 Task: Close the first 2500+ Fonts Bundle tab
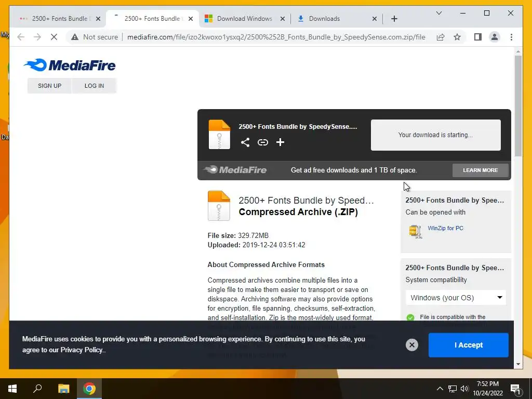click(98, 19)
